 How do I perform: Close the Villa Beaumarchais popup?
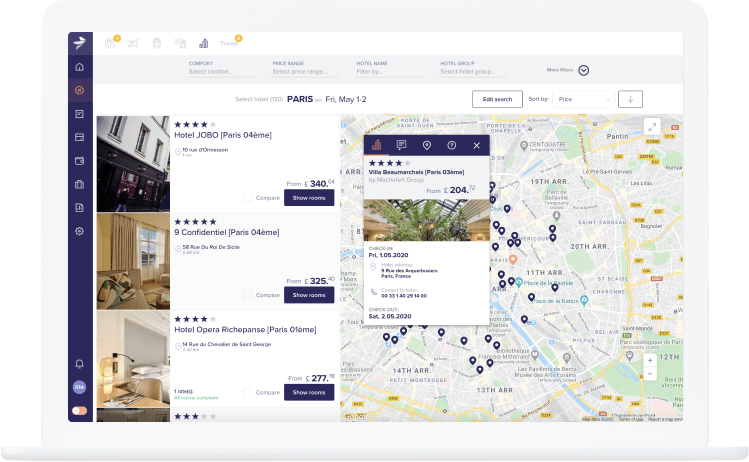477,146
